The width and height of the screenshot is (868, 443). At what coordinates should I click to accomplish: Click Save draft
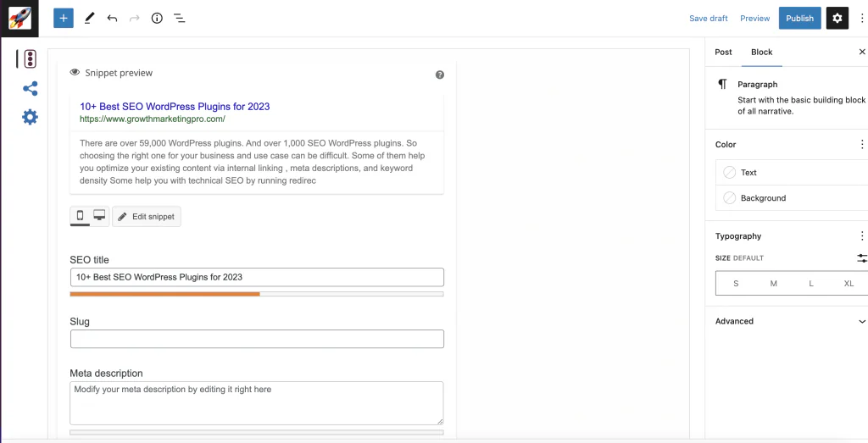click(x=708, y=19)
